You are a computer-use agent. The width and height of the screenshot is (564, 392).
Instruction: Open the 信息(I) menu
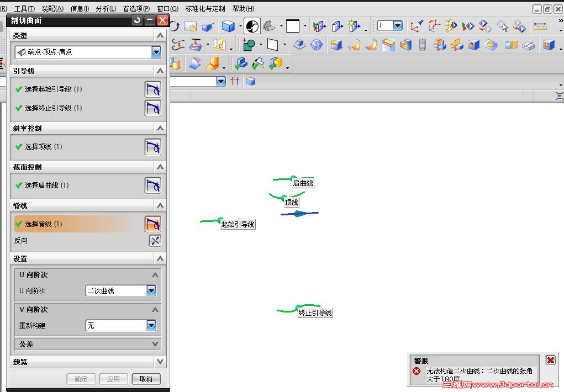point(80,9)
